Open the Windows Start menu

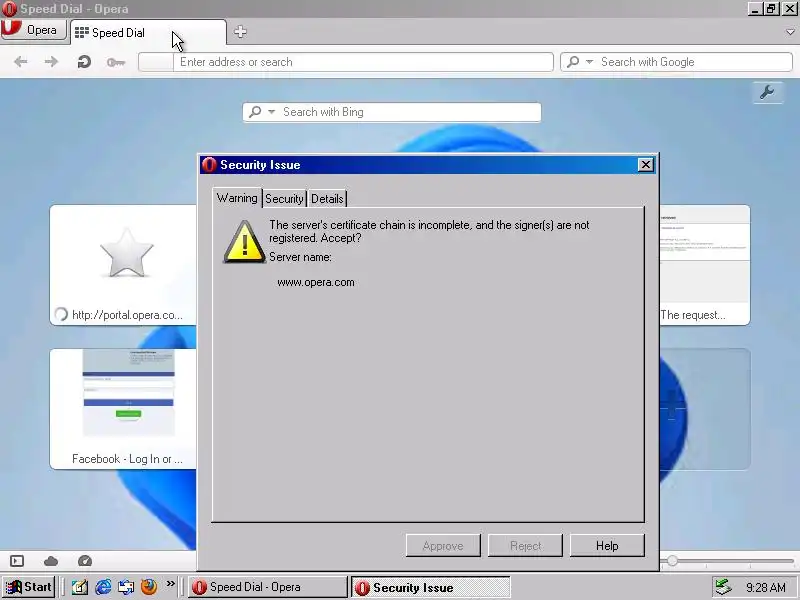(29, 587)
